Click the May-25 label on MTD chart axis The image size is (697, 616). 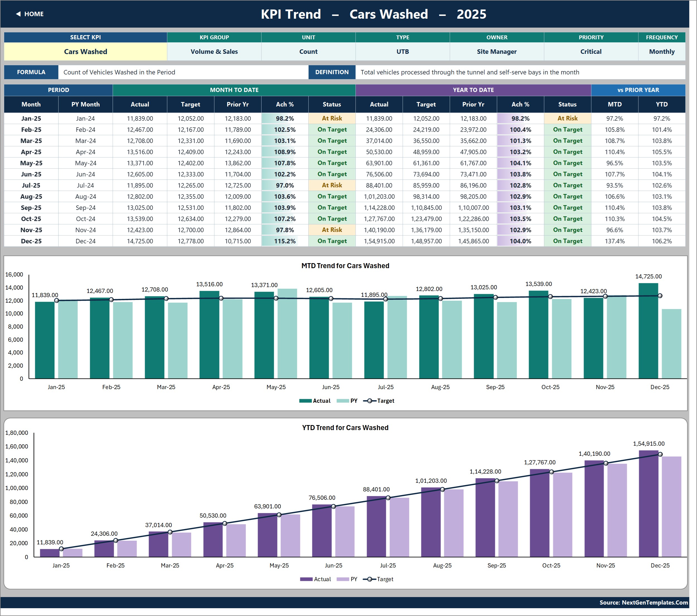(276, 387)
